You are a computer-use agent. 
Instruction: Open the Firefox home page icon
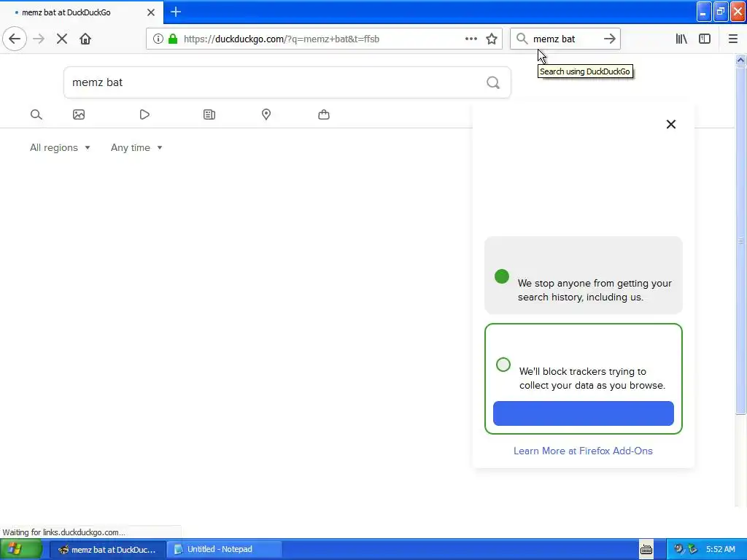coord(85,39)
